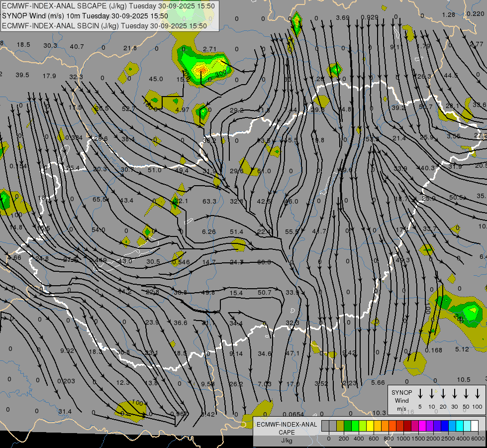Click the map value 0.220
Image resolution: width=487 pixels, height=448 pixels.
pos(476,14)
